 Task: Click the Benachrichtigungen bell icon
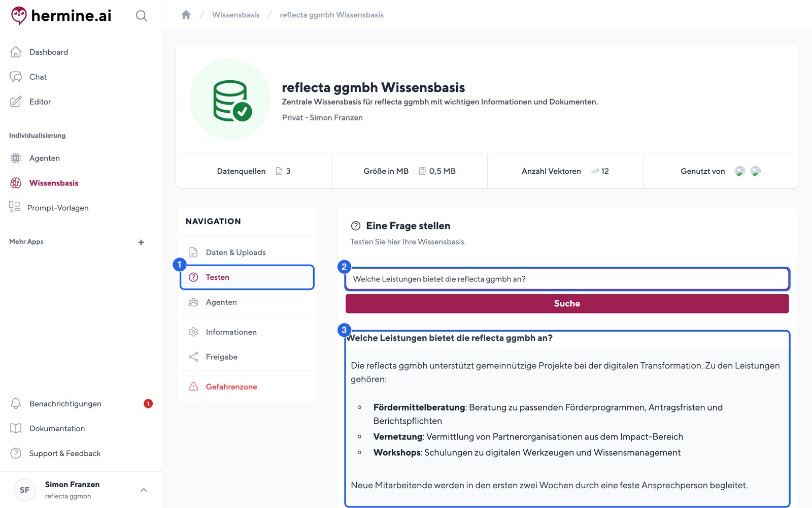tap(16, 403)
